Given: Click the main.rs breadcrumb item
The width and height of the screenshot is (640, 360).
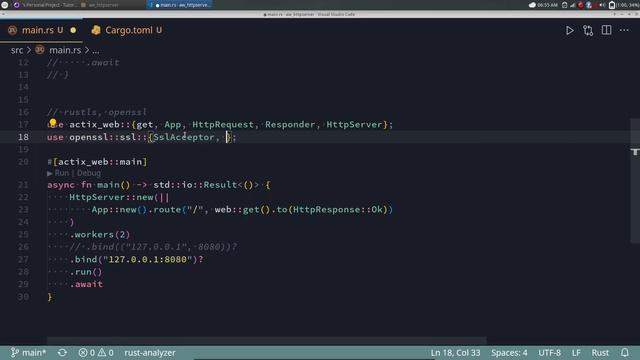Looking at the screenshot, I should [65, 50].
